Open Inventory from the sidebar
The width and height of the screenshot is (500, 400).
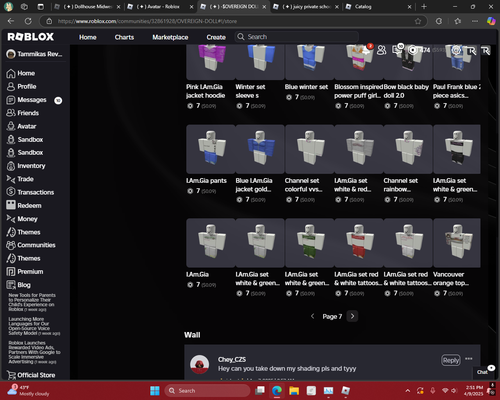coord(26,166)
